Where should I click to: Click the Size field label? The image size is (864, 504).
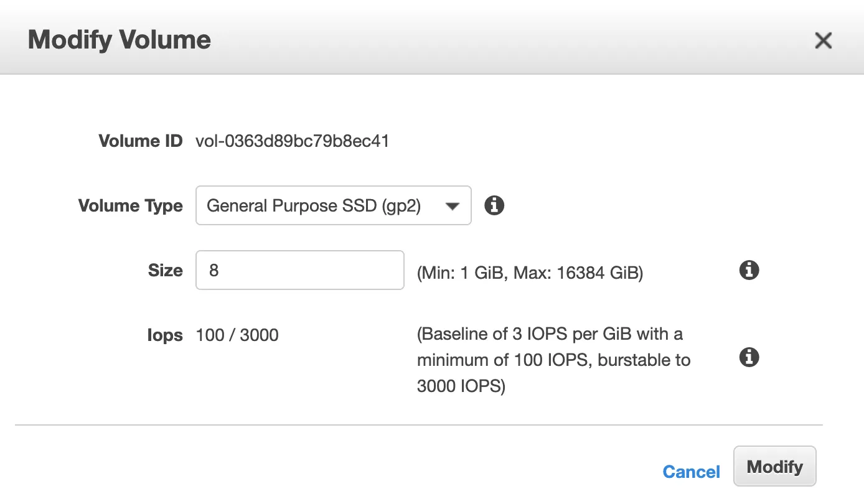tap(165, 270)
